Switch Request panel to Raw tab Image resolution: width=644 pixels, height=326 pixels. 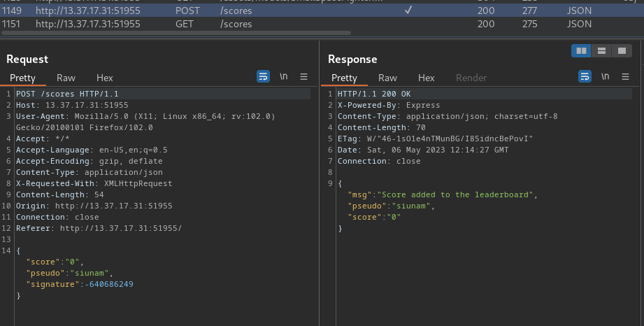click(66, 78)
